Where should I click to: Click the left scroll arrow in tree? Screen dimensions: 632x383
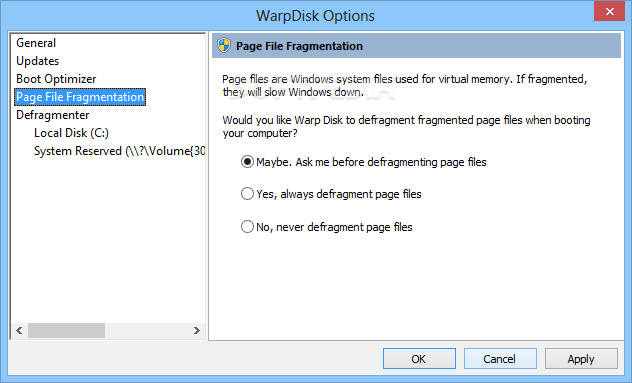point(19,331)
